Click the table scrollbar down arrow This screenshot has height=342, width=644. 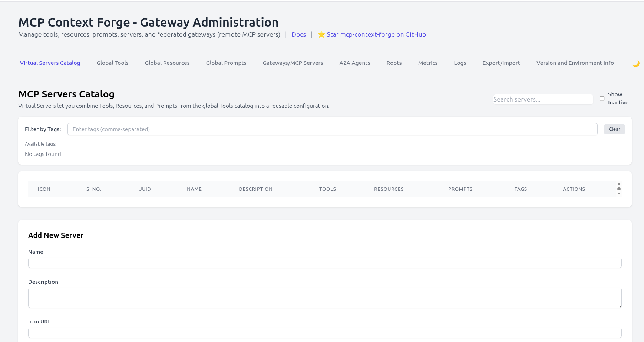pyautogui.click(x=619, y=194)
